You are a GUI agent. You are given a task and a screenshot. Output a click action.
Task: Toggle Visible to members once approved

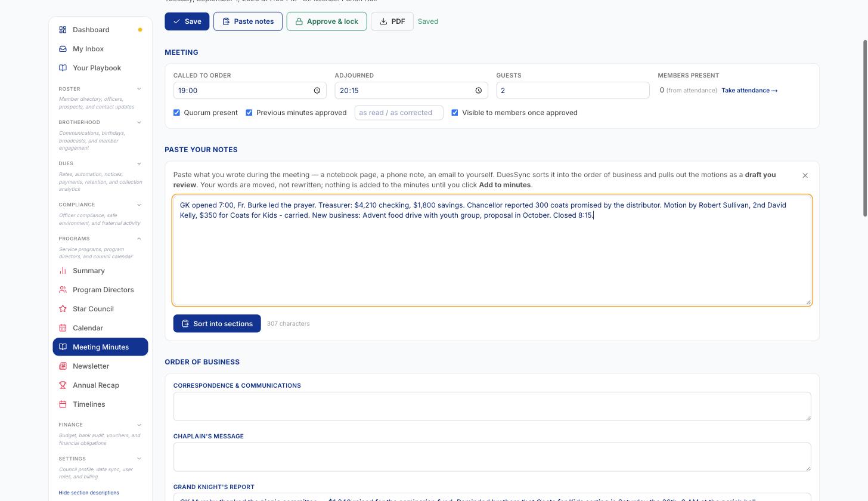click(x=455, y=113)
